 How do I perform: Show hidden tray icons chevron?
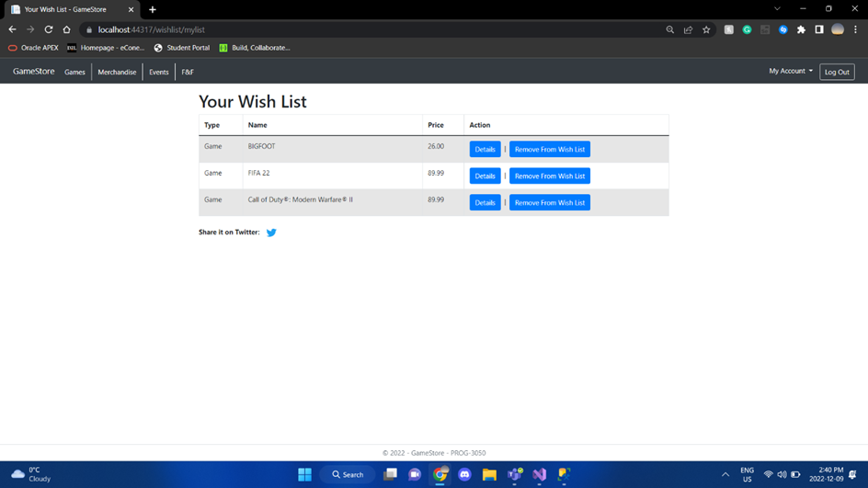click(725, 475)
